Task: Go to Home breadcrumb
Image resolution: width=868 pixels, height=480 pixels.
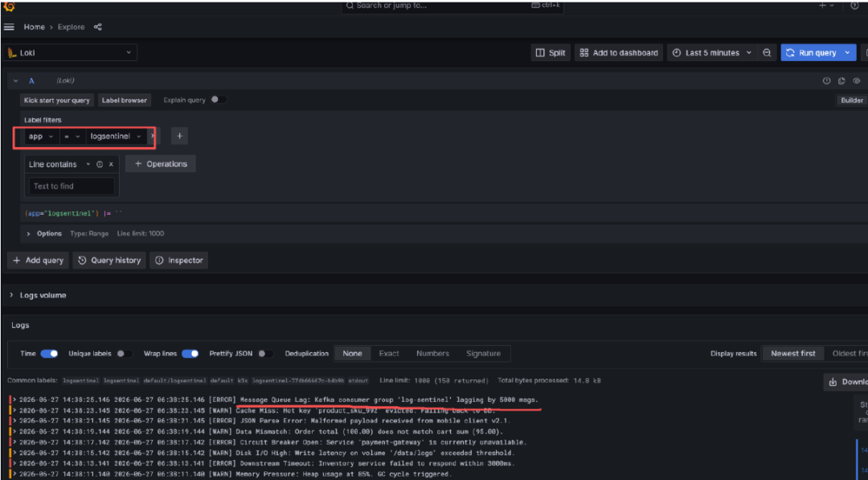Action: (x=35, y=27)
